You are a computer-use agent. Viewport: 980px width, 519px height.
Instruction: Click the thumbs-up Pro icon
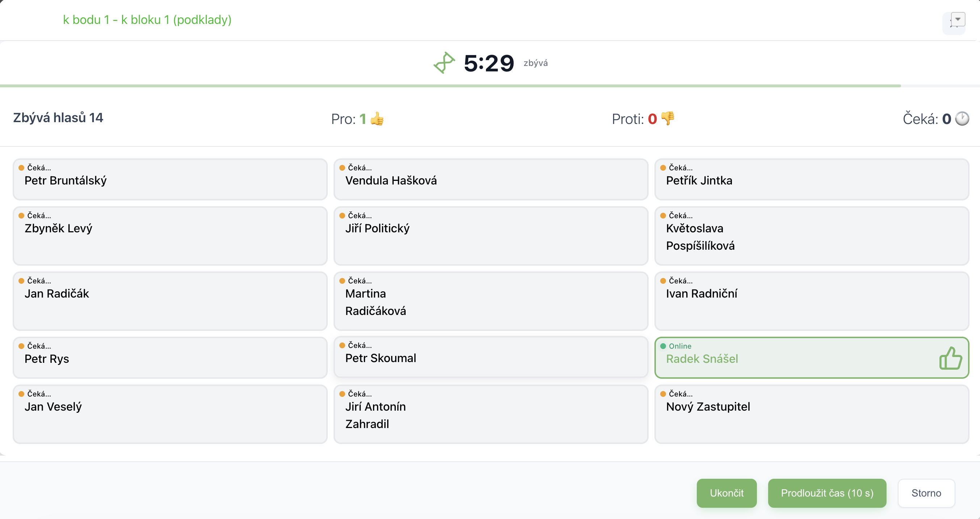[x=377, y=119]
